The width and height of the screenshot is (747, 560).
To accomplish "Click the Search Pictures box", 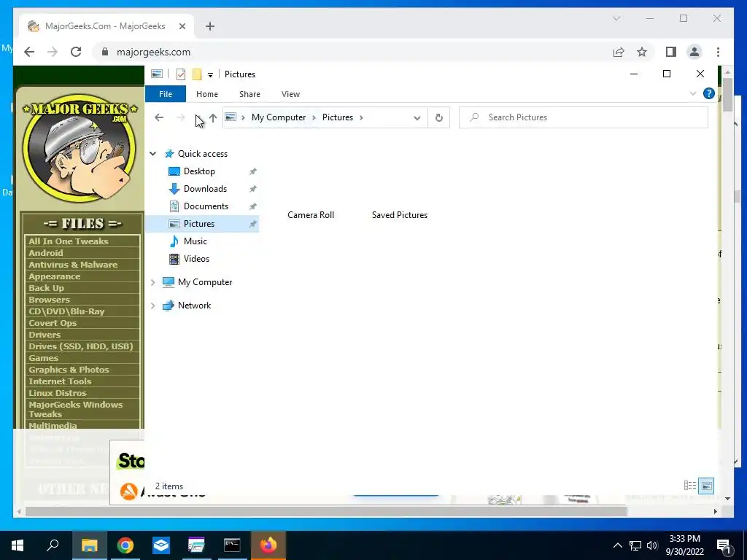I will pyautogui.click(x=583, y=117).
